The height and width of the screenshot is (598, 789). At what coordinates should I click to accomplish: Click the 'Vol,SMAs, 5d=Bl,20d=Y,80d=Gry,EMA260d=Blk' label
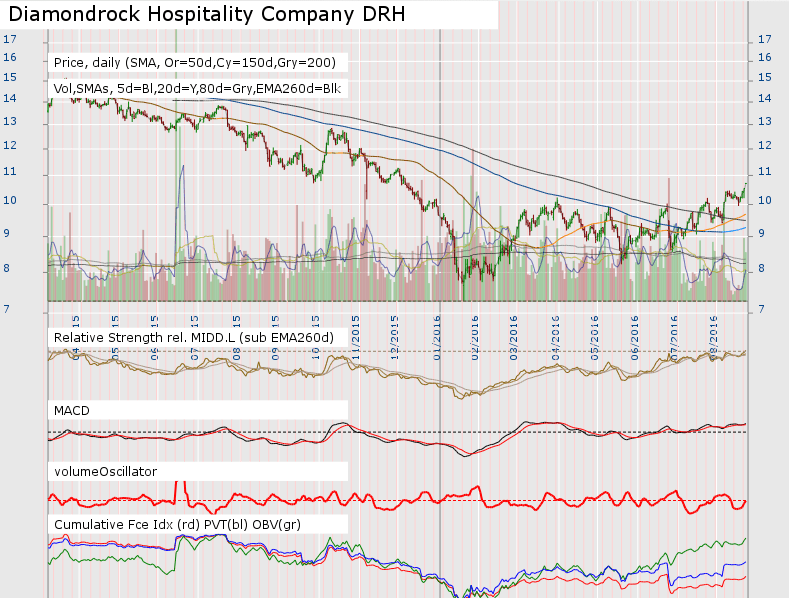[197, 89]
